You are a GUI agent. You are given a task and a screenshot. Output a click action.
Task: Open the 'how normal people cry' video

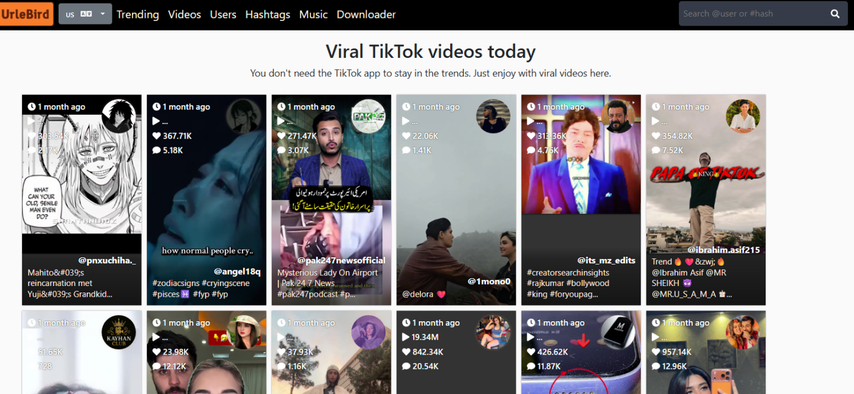(x=206, y=199)
